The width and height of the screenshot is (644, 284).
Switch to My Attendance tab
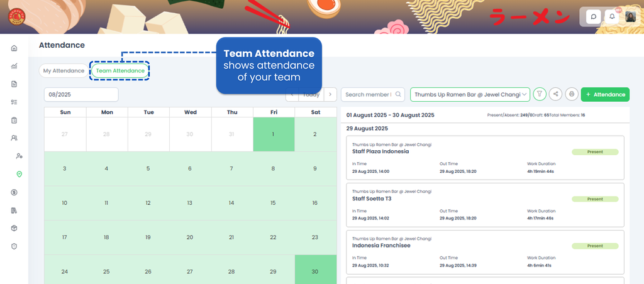[x=64, y=71]
